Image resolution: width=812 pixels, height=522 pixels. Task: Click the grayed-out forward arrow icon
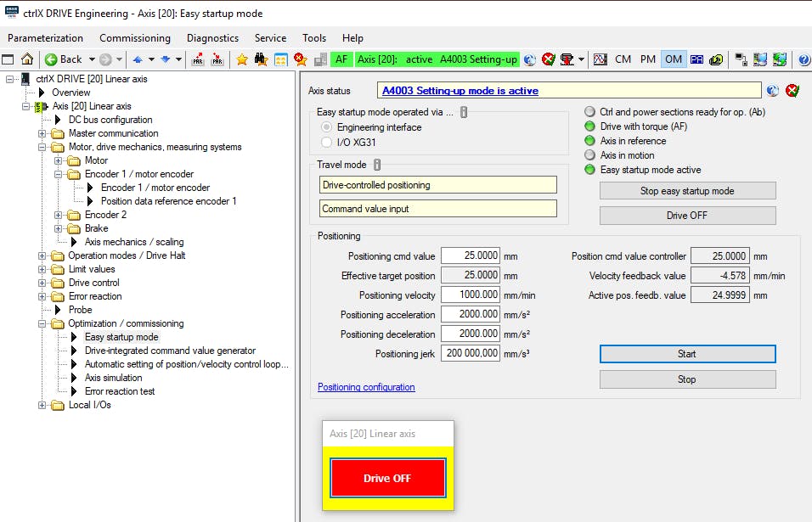[105, 59]
